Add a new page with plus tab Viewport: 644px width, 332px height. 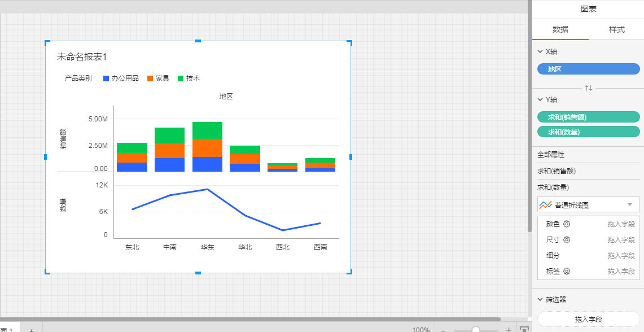pyautogui.click(x=32, y=330)
